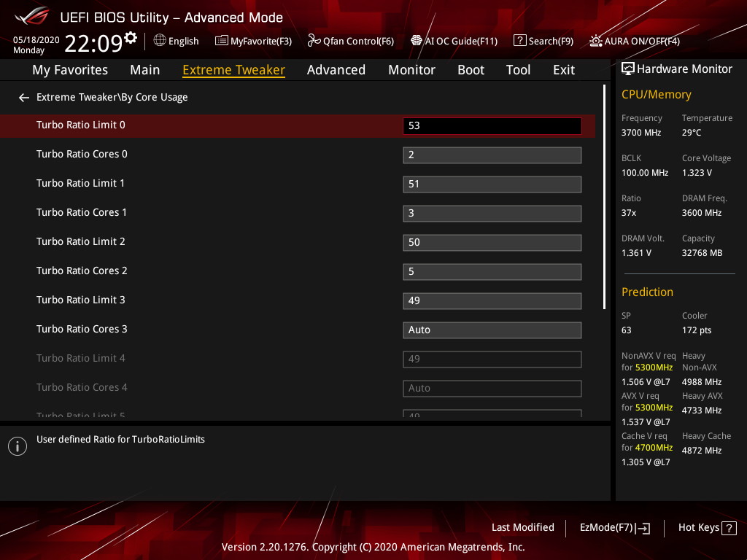747x560 pixels.
Task: Launch AI OC Guide brain icon
Action: pos(417,41)
